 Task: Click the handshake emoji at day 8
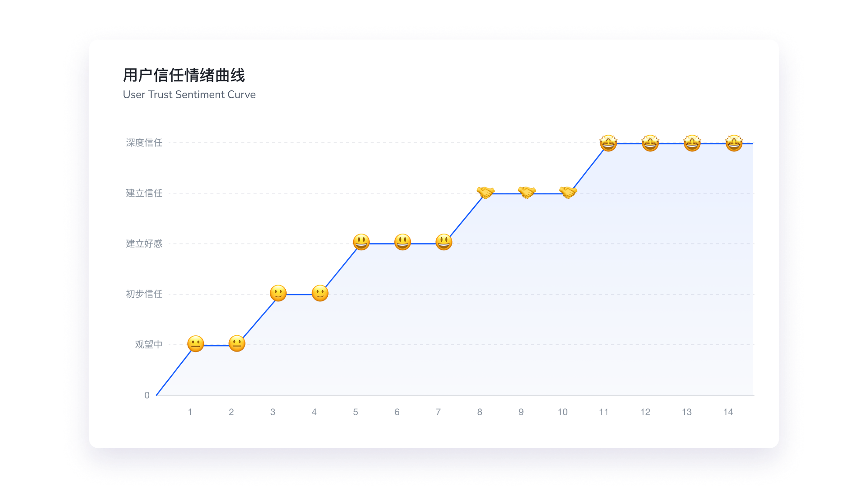coord(485,193)
